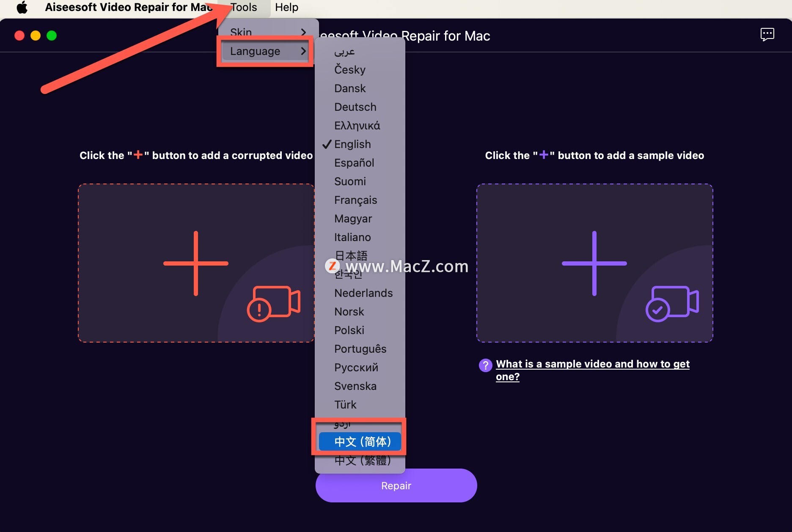Maximize the window with the green button

(x=52, y=36)
